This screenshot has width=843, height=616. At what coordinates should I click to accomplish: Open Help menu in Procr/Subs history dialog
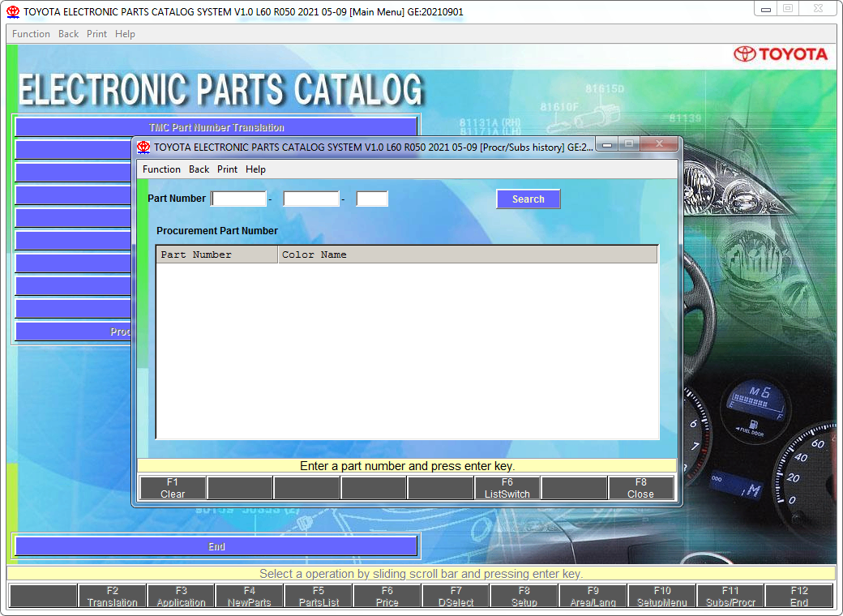(x=255, y=169)
